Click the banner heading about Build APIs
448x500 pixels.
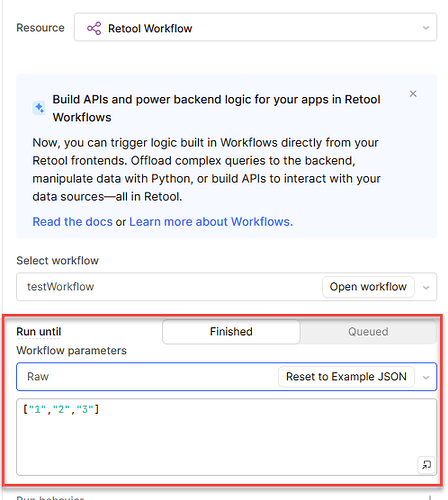click(216, 108)
